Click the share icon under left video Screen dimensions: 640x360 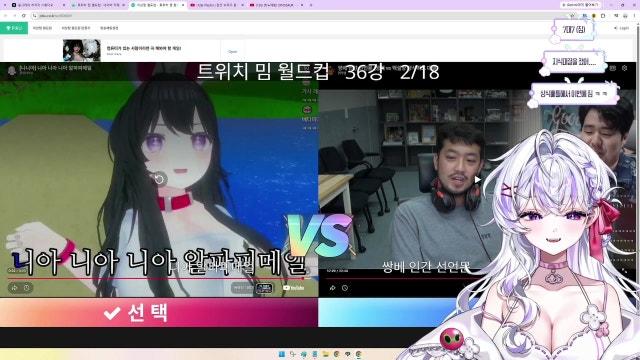pyautogui.click(x=14, y=288)
